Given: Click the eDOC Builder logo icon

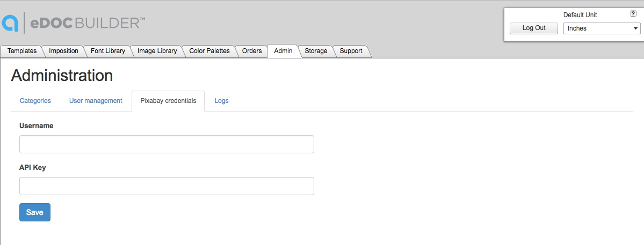Looking at the screenshot, I should coord(10,24).
